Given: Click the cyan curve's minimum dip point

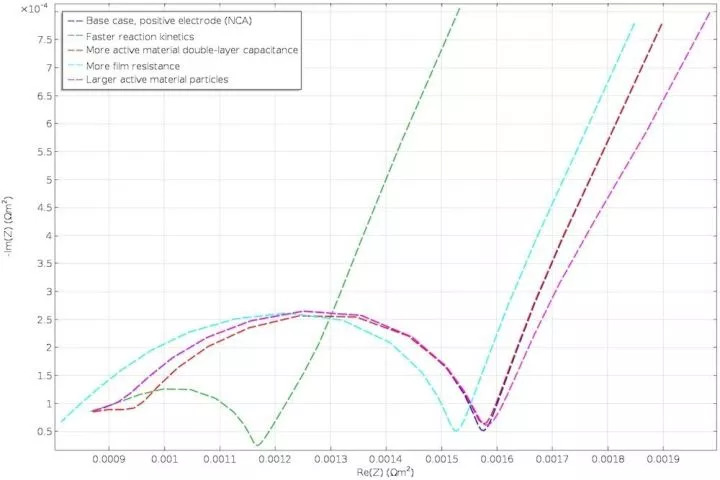Looking at the screenshot, I should 456,431.
